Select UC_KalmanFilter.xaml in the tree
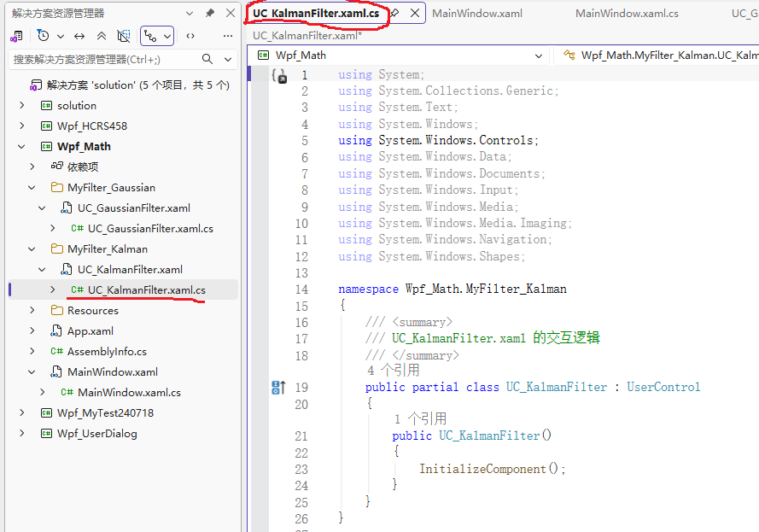 click(x=130, y=270)
